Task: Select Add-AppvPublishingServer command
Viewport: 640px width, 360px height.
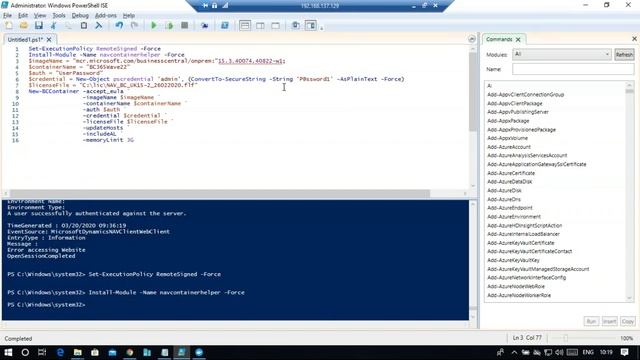Action: click(518, 112)
